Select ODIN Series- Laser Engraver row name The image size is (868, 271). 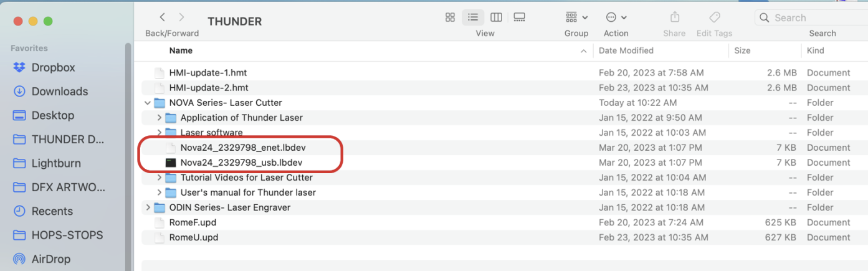229,207
